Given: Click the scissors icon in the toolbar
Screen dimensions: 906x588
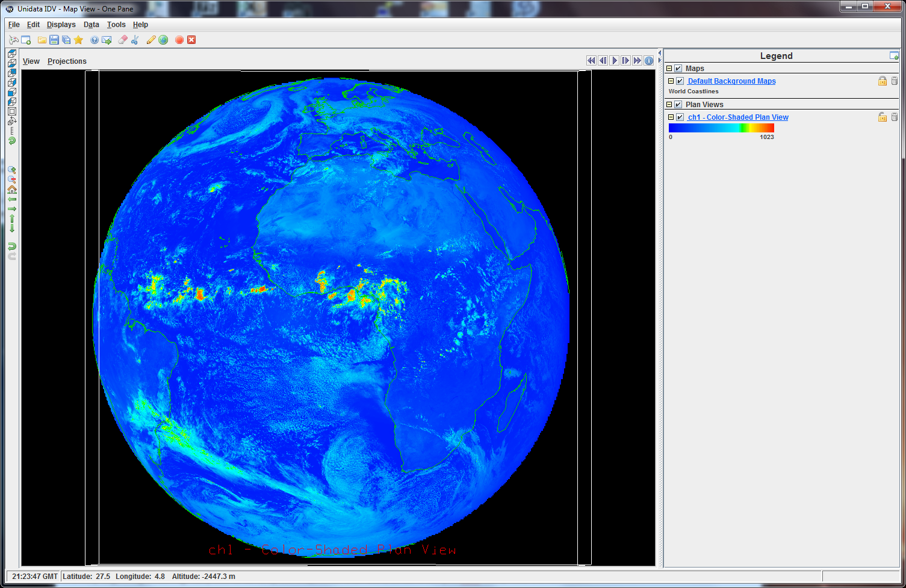Looking at the screenshot, I should point(135,40).
